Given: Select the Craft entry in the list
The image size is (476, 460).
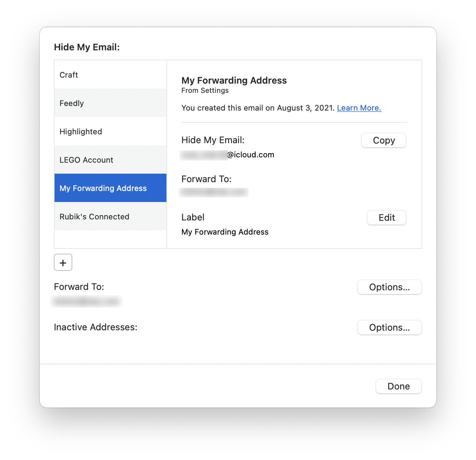Looking at the screenshot, I should click(x=110, y=74).
